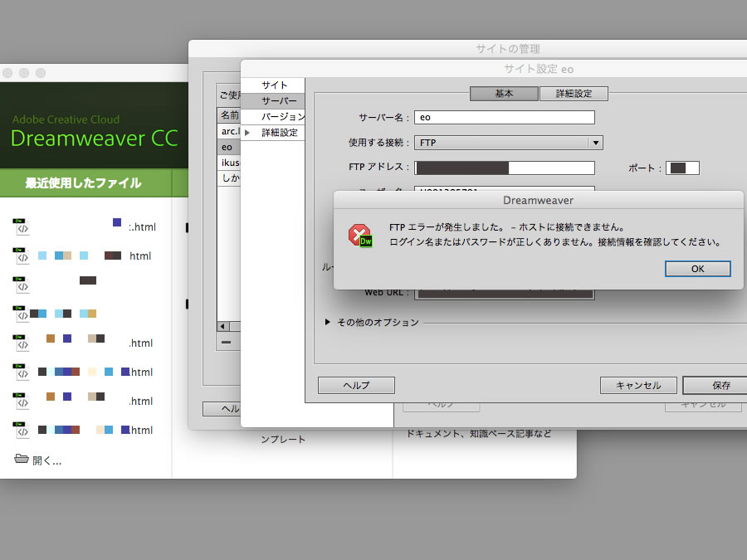Select サーバー in the site settings sidebar
The image size is (747, 560).
(274, 100)
